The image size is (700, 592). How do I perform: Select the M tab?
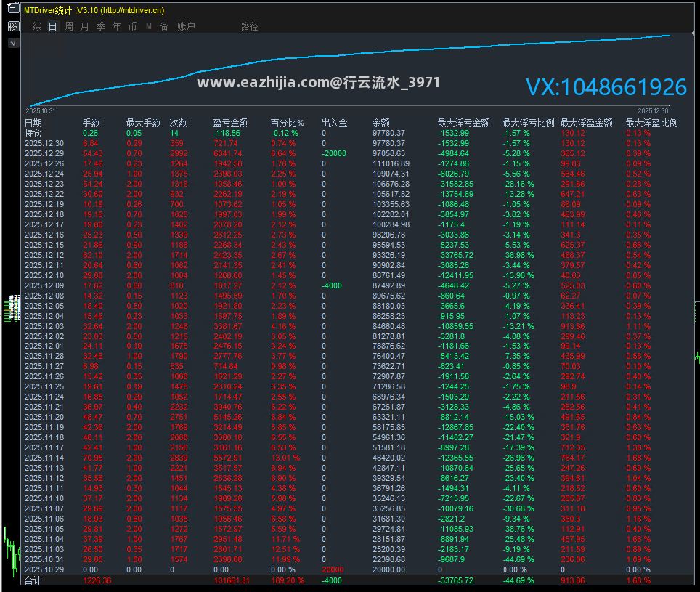point(149,26)
